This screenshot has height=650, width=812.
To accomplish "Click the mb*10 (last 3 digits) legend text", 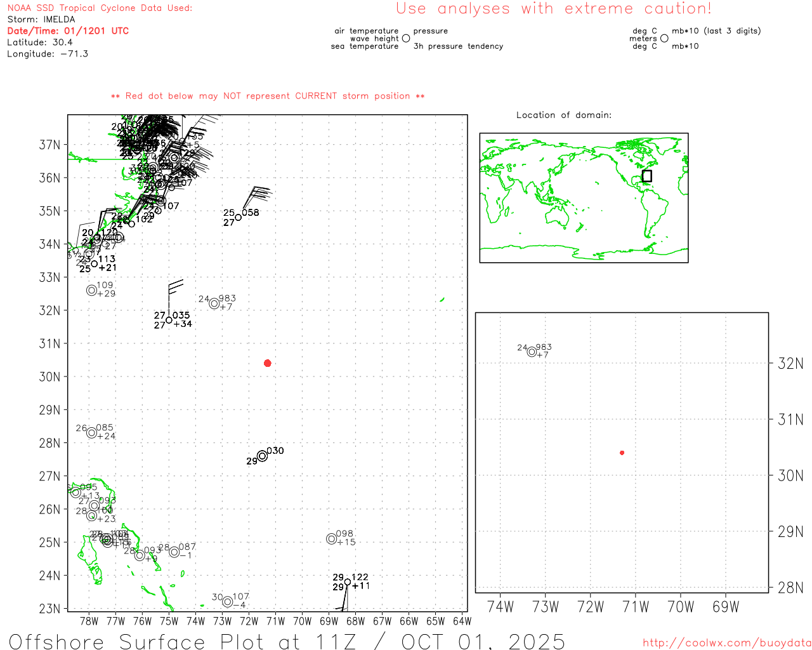I will point(716,31).
